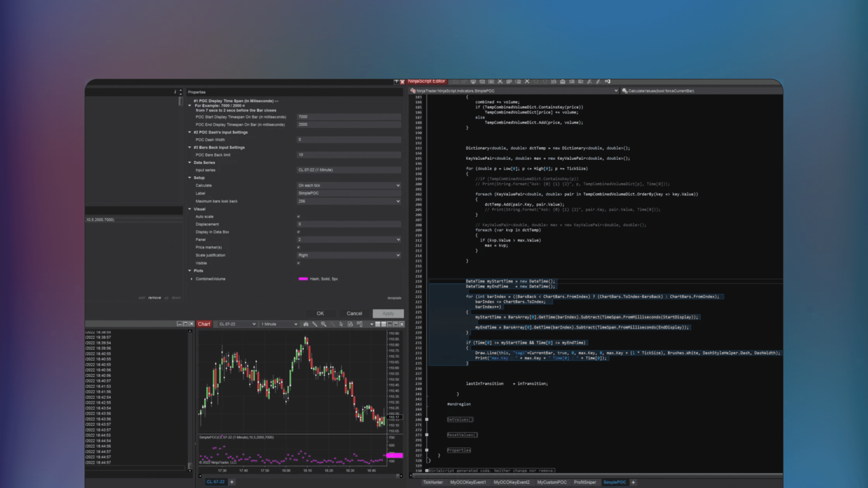This screenshot has height=488, width=868.
Task: Toggle the Auto scale checkbox
Action: (x=298, y=217)
